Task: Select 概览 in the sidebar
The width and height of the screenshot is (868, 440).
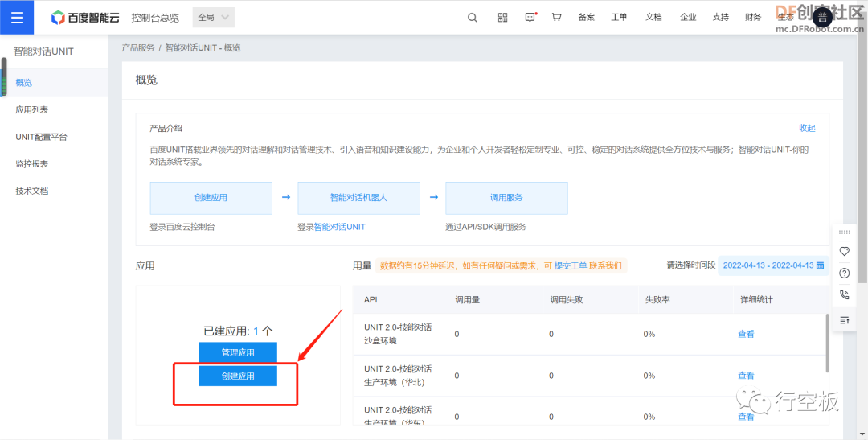Action: click(55, 83)
